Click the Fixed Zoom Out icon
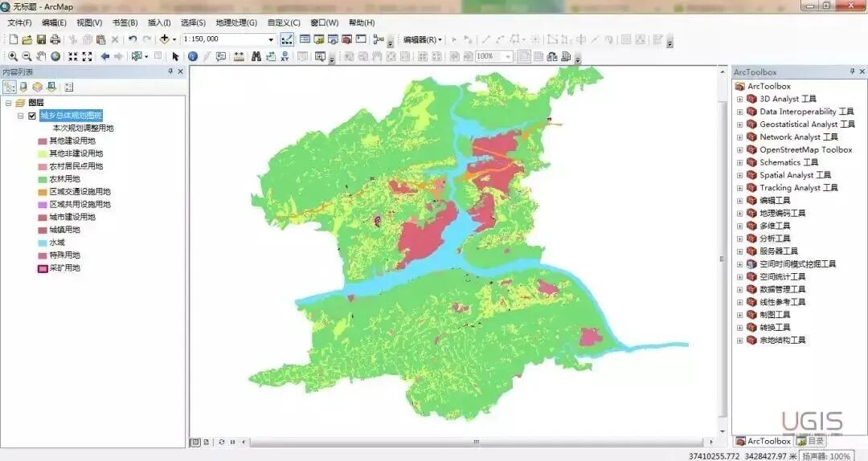This screenshot has width=868, height=461. point(87,56)
